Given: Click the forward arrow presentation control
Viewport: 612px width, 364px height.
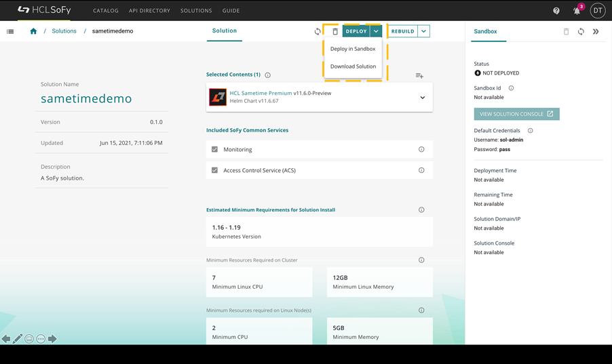Looking at the screenshot, I should pos(52,339).
